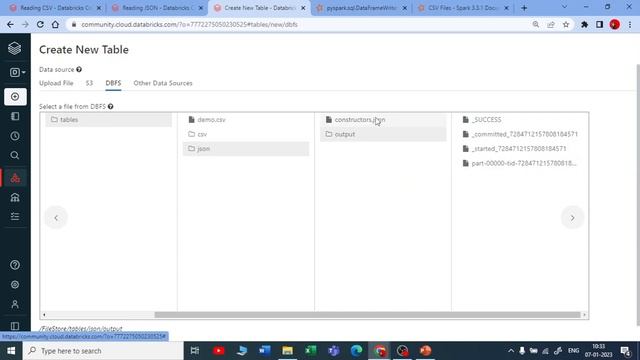Open the Workspace icon in sidebar
Screen dimensions: 640x360
click(x=15, y=116)
